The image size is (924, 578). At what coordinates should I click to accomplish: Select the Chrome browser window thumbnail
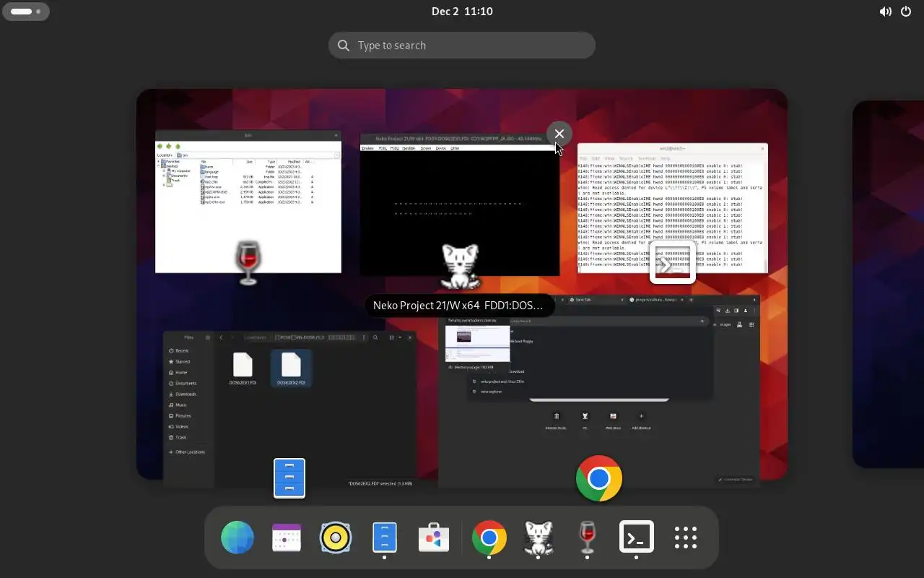pyautogui.click(x=599, y=391)
